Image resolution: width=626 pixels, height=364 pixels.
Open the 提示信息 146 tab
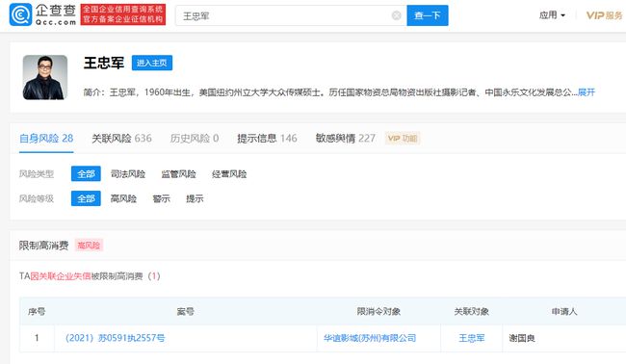click(267, 139)
